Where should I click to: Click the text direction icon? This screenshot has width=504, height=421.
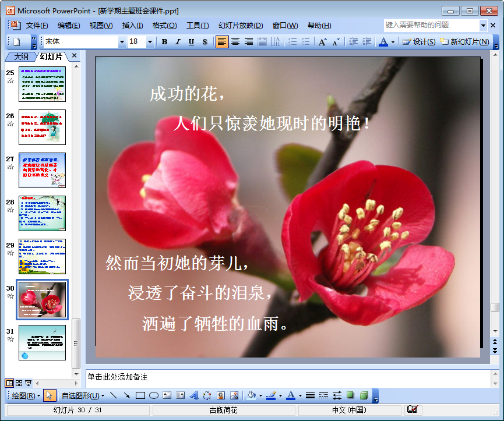(276, 42)
